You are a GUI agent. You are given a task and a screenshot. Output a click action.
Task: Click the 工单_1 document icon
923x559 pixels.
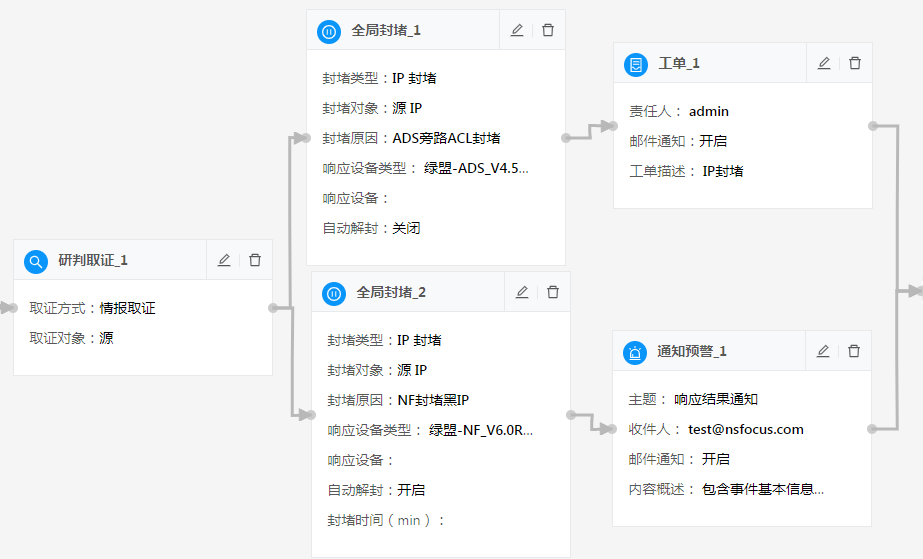(635, 64)
